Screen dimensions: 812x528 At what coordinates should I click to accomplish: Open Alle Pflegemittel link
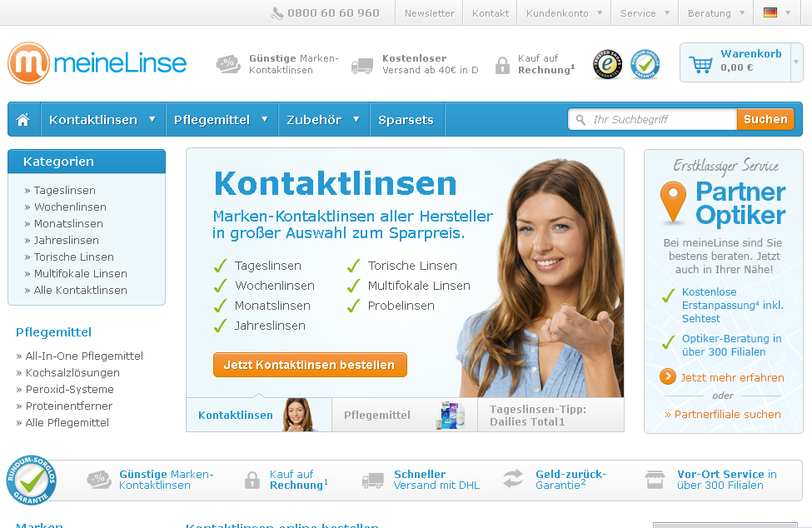67,422
